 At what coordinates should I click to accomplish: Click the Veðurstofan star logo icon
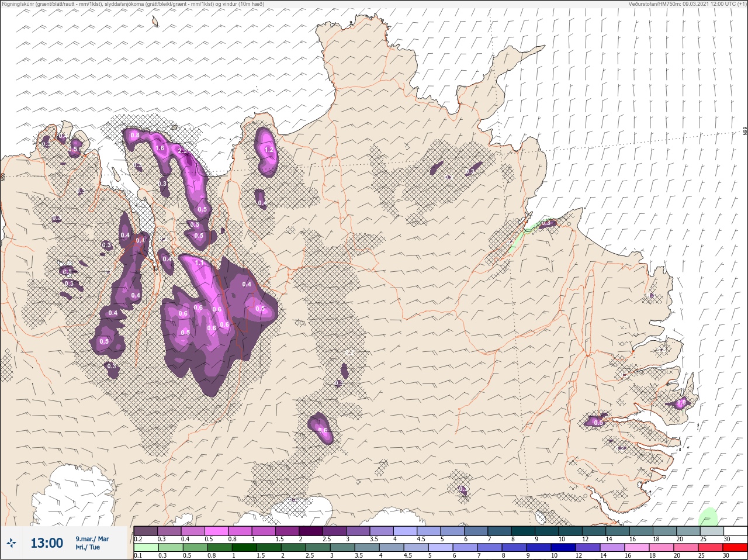pyautogui.click(x=12, y=543)
